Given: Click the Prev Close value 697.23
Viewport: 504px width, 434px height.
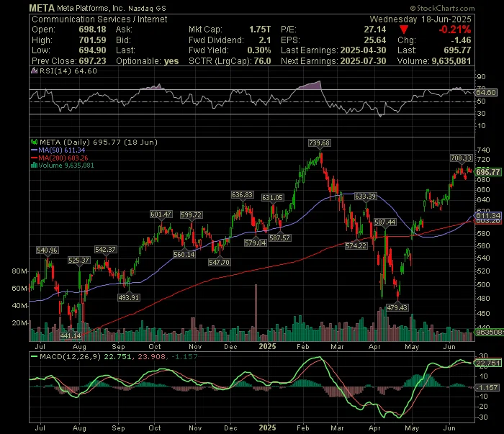Looking at the screenshot, I should click(x=93, y=61).
